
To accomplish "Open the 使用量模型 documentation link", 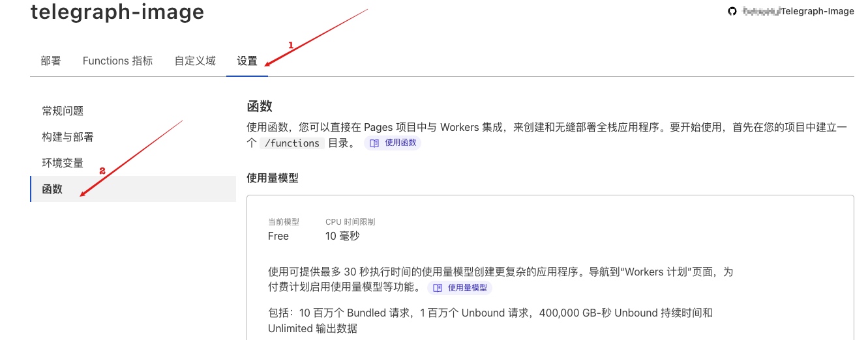I will [467, 288].
